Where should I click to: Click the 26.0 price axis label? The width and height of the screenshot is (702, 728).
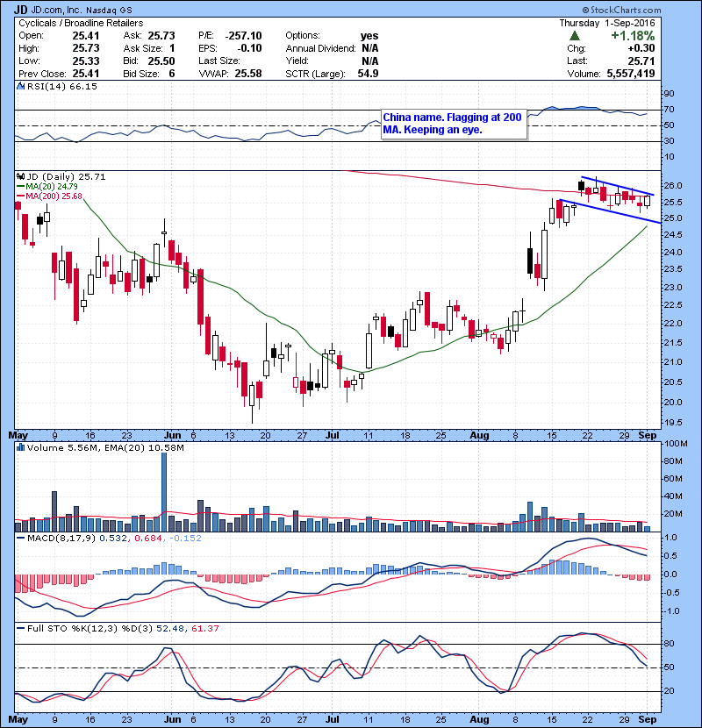point(673,186)
